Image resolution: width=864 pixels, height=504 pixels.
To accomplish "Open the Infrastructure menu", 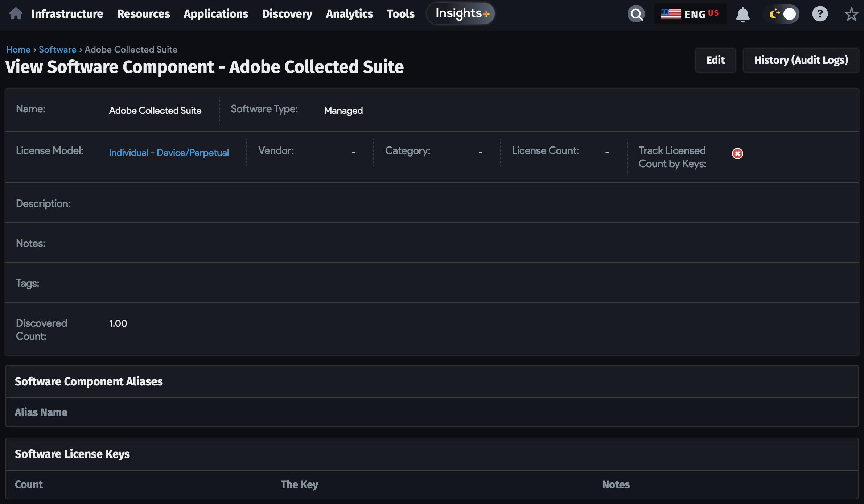I will 67,14.
